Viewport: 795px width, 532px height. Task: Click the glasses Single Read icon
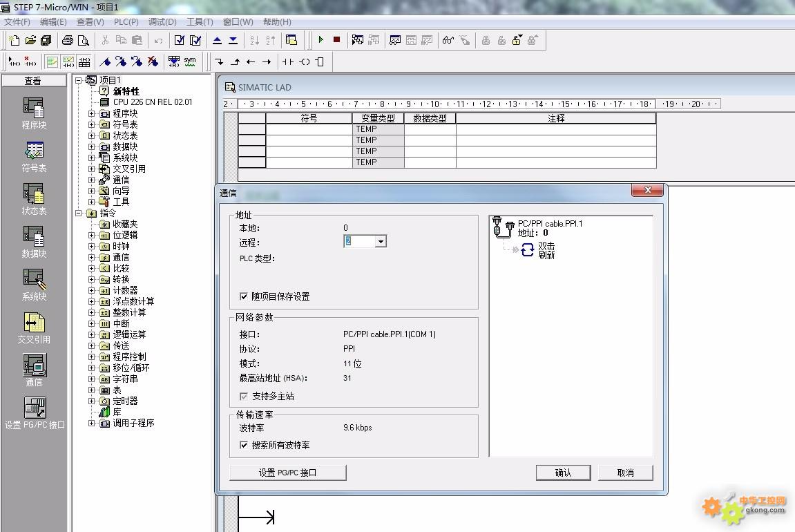click(x=448, y=40)
